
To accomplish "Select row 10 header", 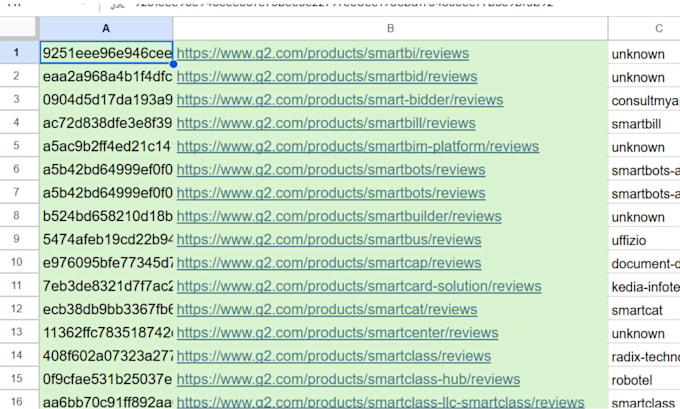I will click(x=19, y=262).
